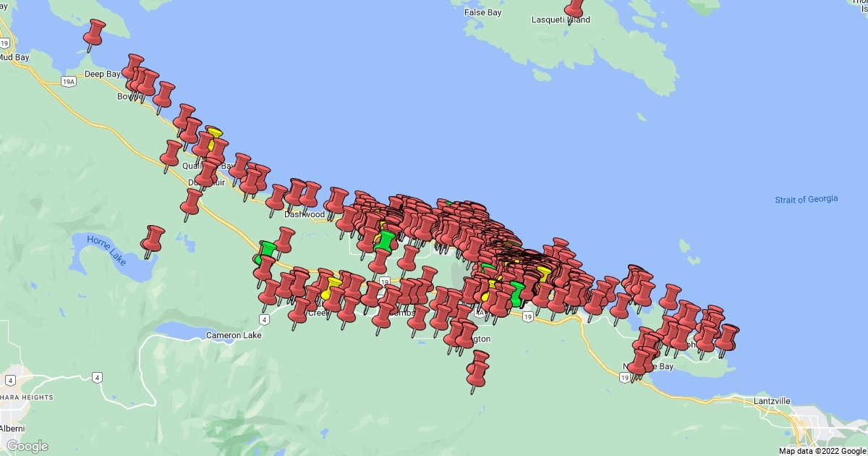
Task: Click the 19A highway shield near Deep Bay
Action: click(69, 81)
